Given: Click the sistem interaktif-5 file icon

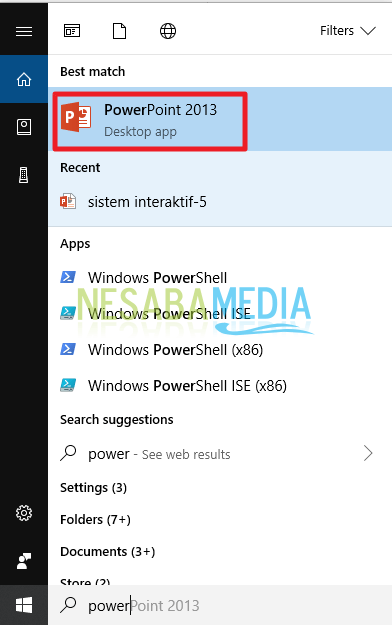Looking at the screenshot, I should [68, 201].
